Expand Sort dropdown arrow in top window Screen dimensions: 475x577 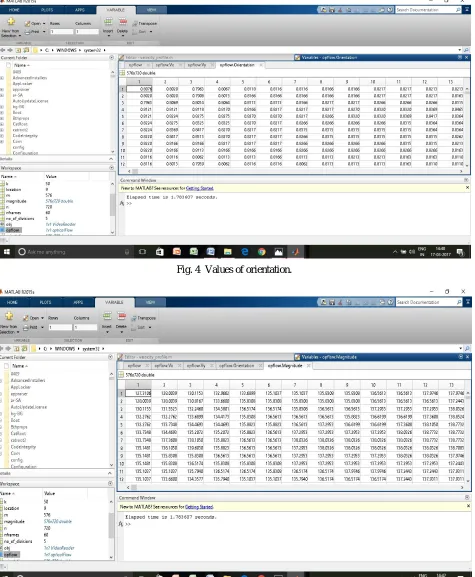pyautogui.click(x=151, y=32)
